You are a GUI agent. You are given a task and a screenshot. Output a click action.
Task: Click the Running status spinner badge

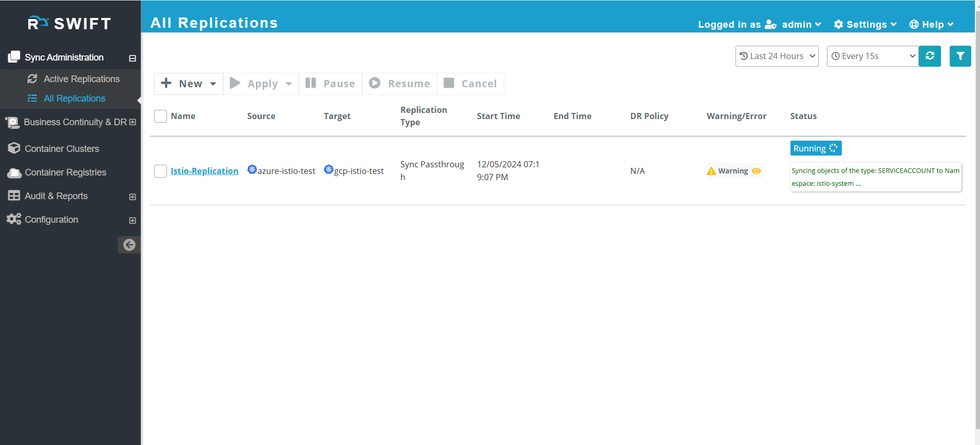click(816, 148)
